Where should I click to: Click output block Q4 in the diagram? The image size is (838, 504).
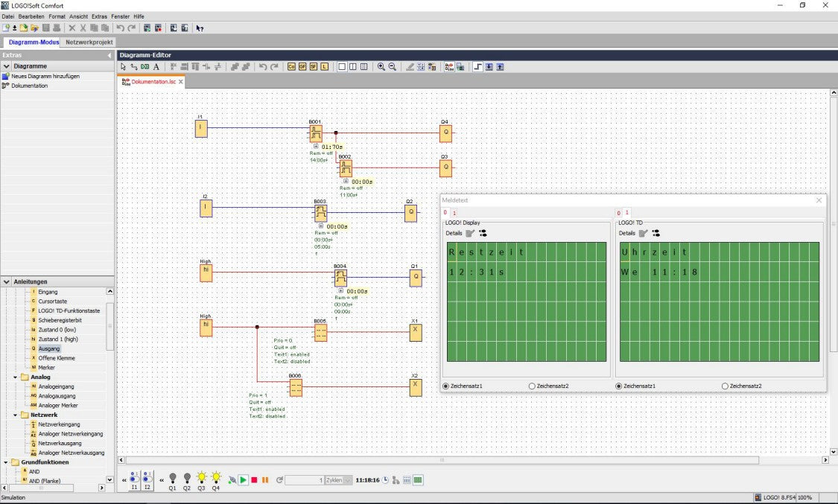click(x=445, y=133)
